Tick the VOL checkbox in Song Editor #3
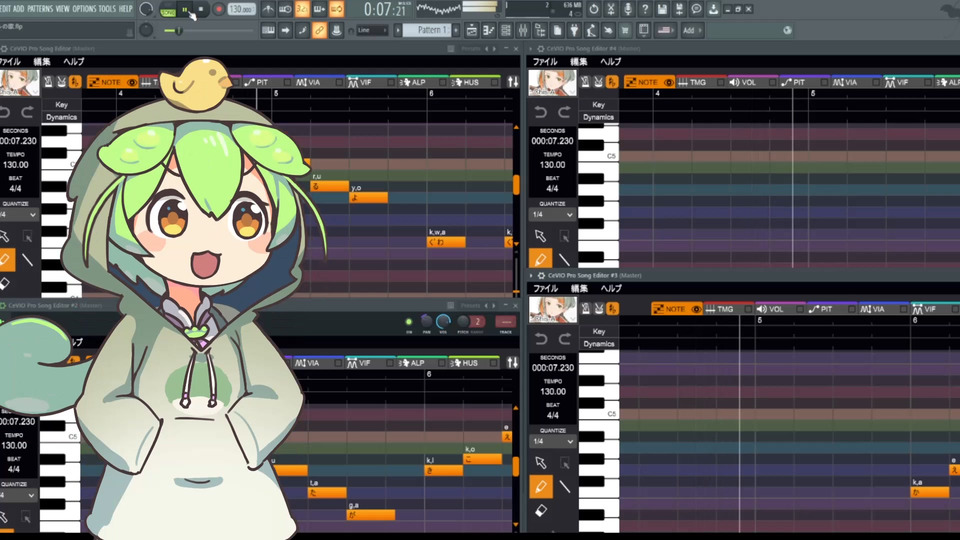Screen dimensions: 960x540 tap(797, 309)
